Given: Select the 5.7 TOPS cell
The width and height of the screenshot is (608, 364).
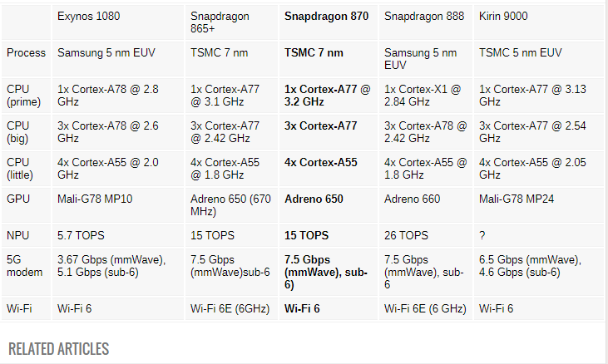Looking at the screenshot, I should point(81,235).
